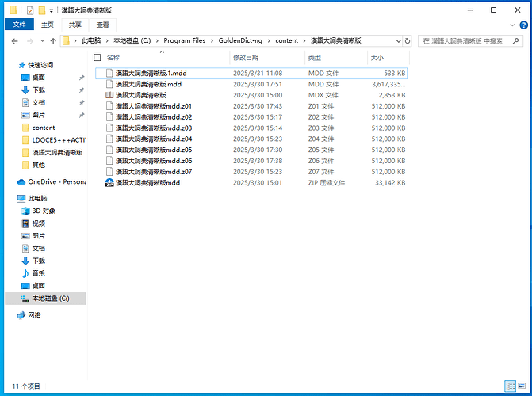This screenshot has width=532, height=396.
Task: Sort files by 名称 column
Action: [113, 57]
